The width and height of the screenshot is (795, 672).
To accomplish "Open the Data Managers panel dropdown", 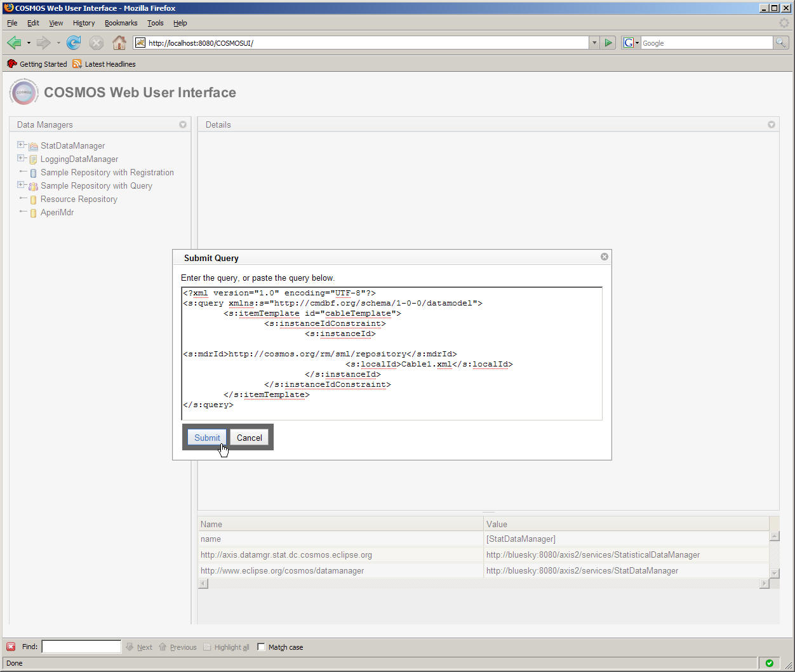I will pos(183,124).
